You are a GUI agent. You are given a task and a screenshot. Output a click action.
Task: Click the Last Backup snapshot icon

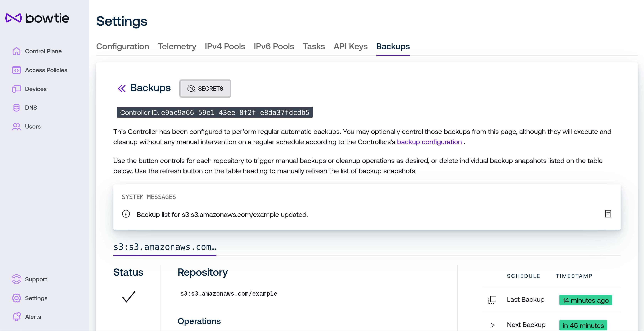(x=492, y=300)
